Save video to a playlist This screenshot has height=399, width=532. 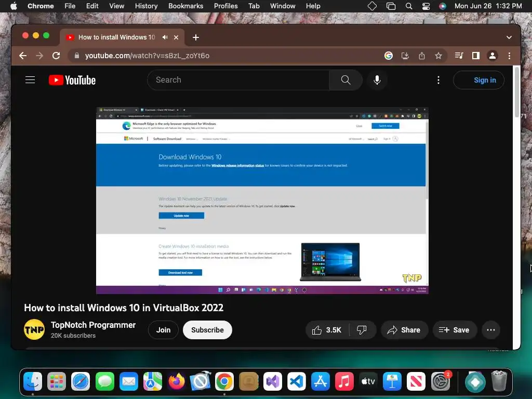click(x=454, y=330)
